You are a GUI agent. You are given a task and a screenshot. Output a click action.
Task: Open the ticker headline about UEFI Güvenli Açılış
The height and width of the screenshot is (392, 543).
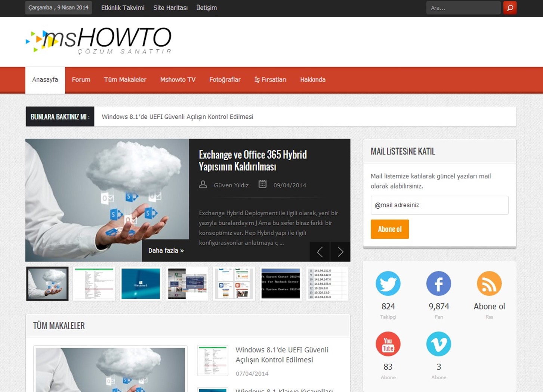178,117
